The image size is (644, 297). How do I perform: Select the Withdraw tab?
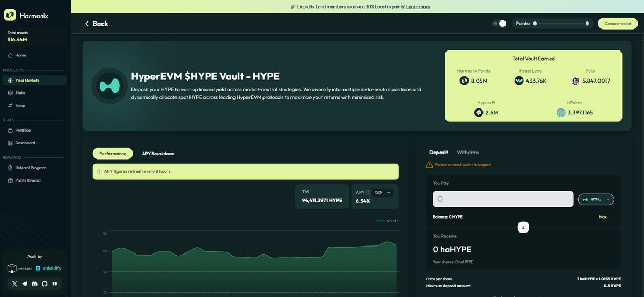coord(468,153)
